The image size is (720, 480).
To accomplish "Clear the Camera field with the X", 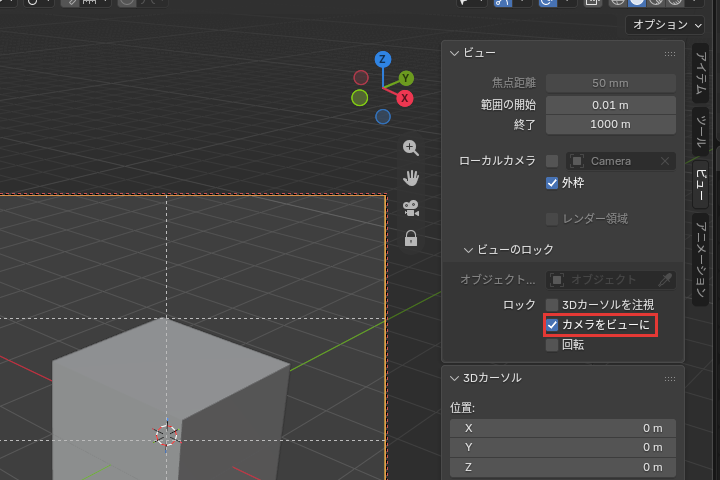I will click(664, 161).
